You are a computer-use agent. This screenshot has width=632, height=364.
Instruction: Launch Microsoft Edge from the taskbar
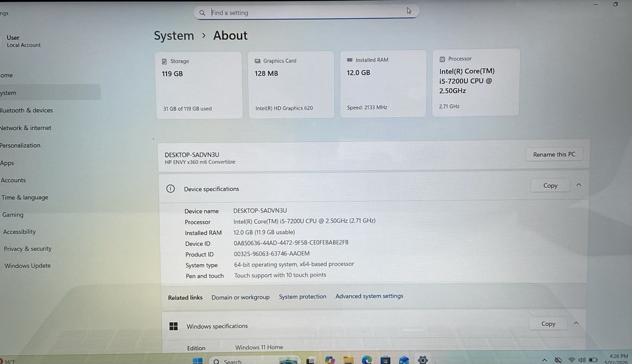coord(367,360)
